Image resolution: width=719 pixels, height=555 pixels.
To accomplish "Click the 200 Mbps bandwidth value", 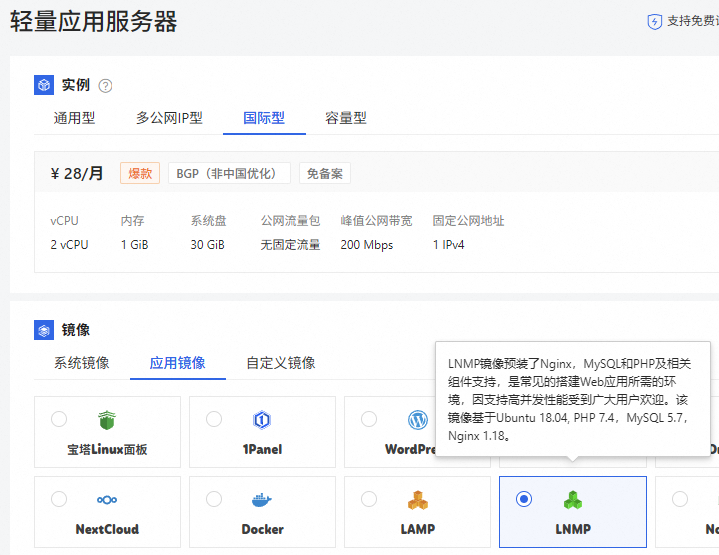I will (367, 245).
